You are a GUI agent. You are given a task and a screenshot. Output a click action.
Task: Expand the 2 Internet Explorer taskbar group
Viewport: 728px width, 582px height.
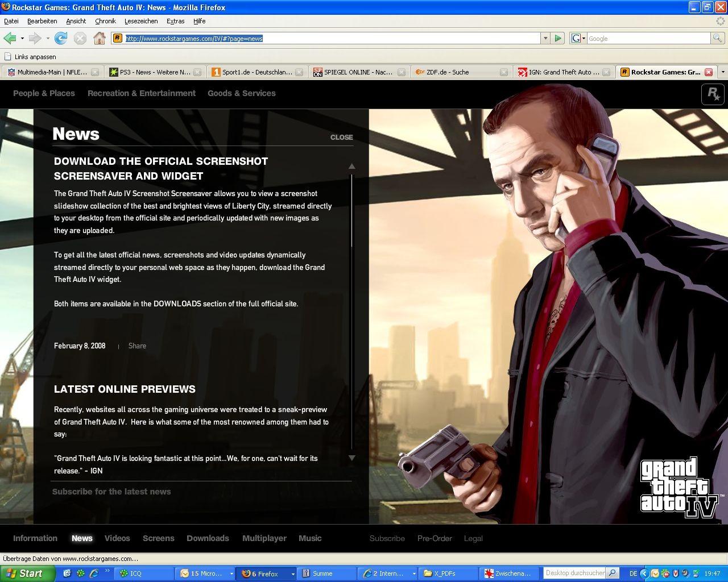coord(413,573)
